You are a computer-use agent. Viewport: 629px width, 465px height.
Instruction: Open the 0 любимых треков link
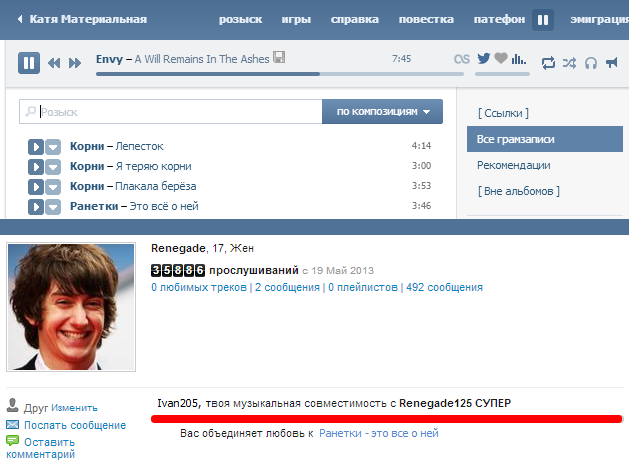coord(199,287)
